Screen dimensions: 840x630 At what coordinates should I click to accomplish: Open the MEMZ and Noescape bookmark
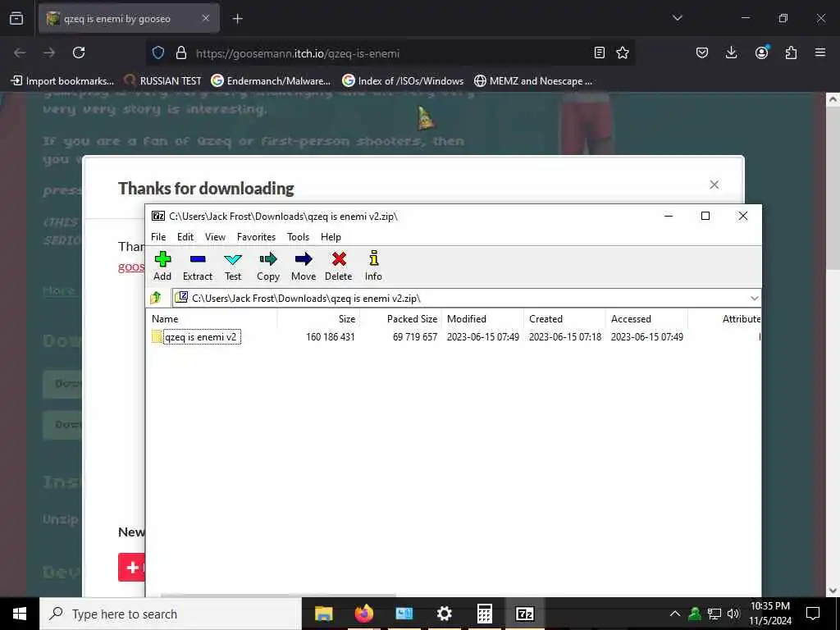pos(533,81)
